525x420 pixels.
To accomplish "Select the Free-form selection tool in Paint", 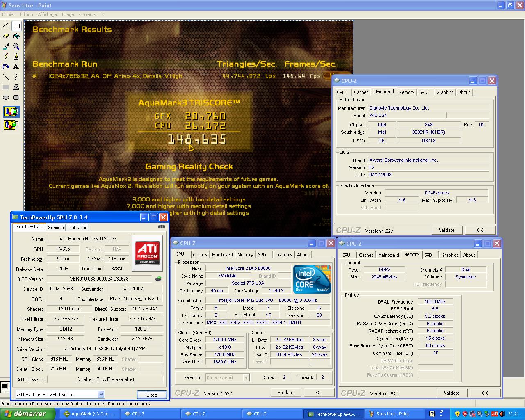I will point(6,26).
